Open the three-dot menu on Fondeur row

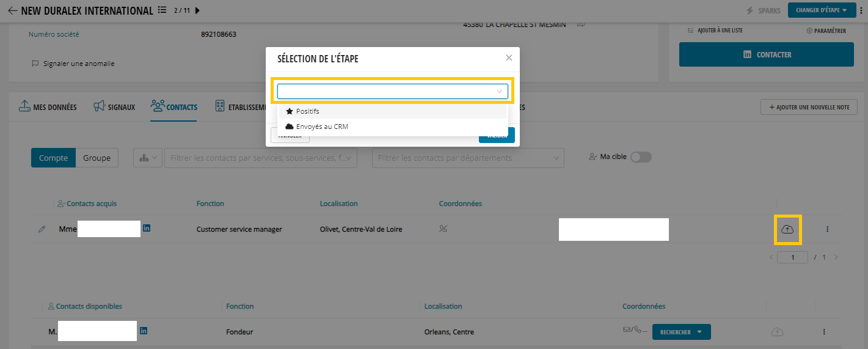pyautogui.click(x=824, y=332)
